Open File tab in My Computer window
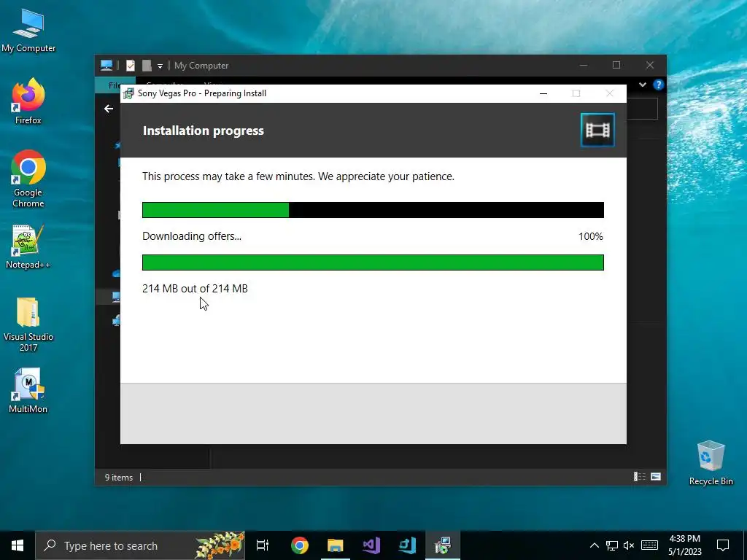 pos(115,85)
